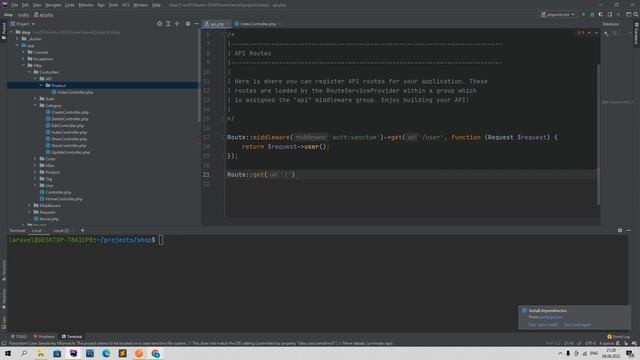This screenshot has width=640, height=360.
Task: Switch to the Local (2) terminal tab
Action: (61, 231)
